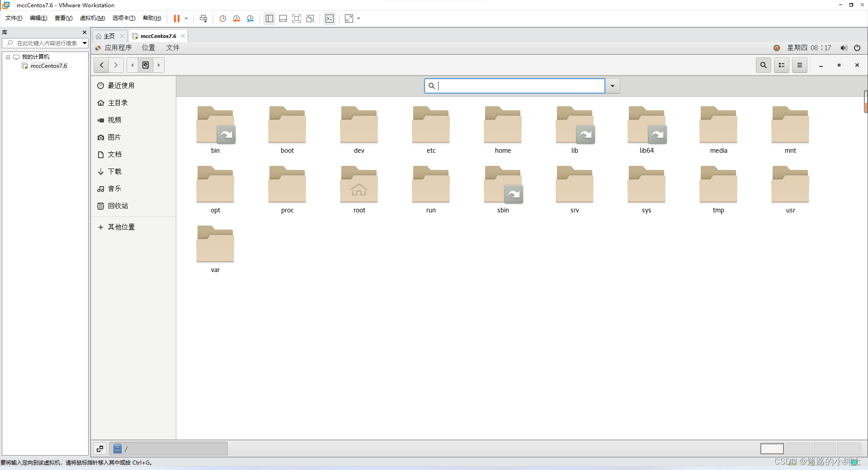Image resolution: width=868 pixels, height=470 pixels.
Task: Open 视频 in the sidebar
Action: pos(133,120)
